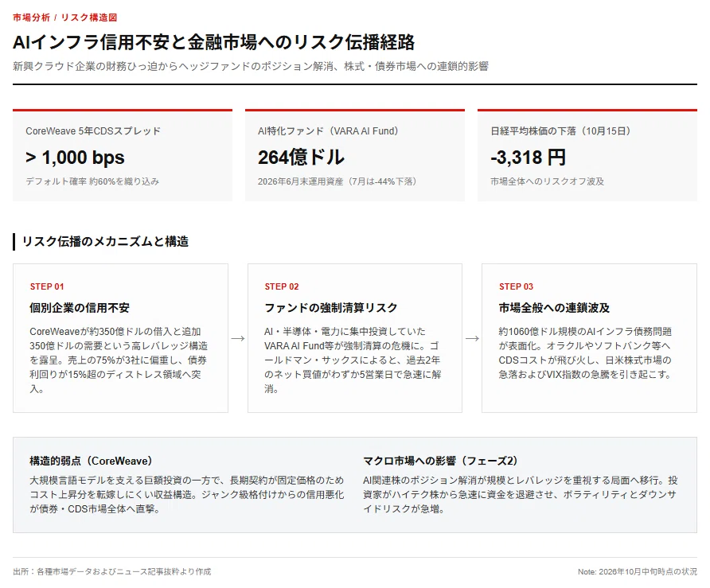Click the note 2026年6月末運用資産（7月は-44%下落）
The image size is (710, 588).
pyautogui.click(x=338, y=181)
